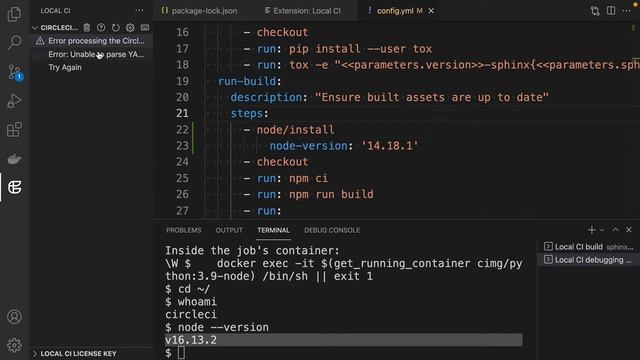Image resolution: width=640 pixels, height=360 pixels.
Task: Open changes compare icon in editor toolbar
Action: tap(595, 11)
